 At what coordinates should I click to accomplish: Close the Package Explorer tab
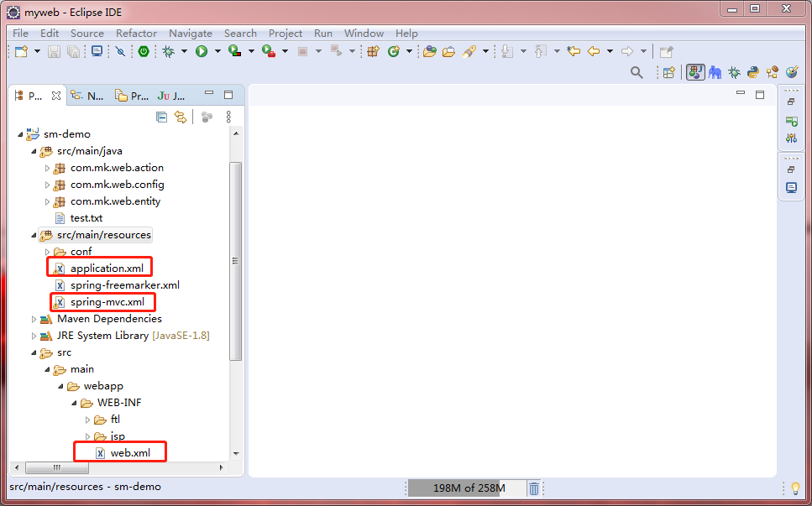[56, 96]
